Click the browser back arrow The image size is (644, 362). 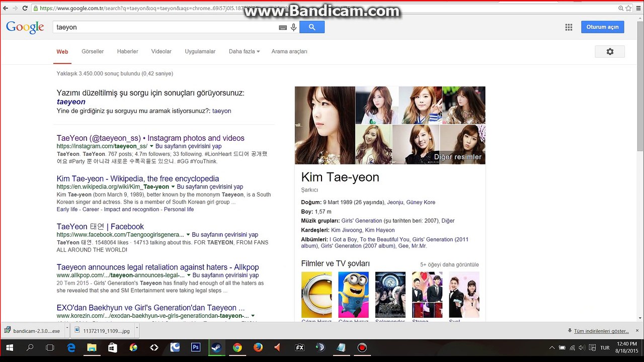(5, 8)
